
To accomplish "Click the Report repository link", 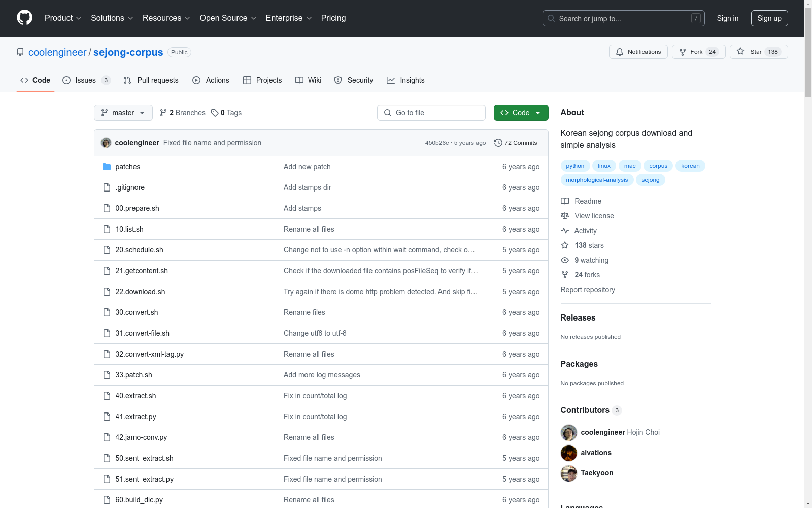I will click(x=588, y=290).
